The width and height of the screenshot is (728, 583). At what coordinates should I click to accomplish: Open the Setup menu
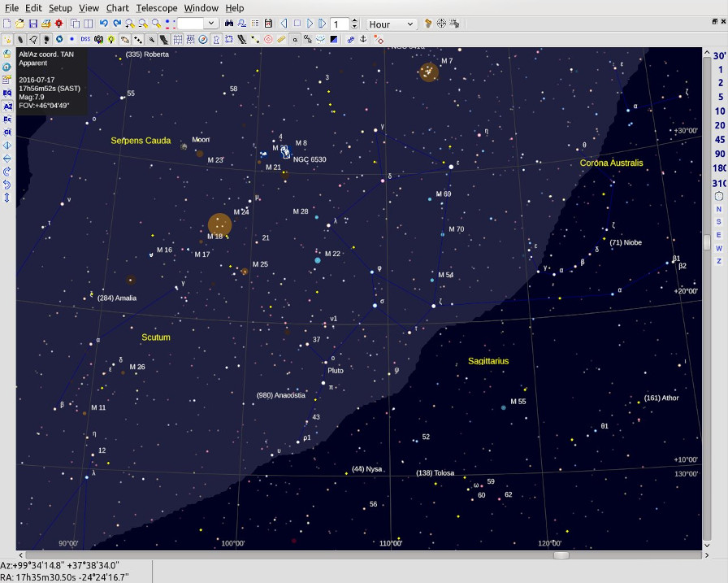(x=60, y=8)
